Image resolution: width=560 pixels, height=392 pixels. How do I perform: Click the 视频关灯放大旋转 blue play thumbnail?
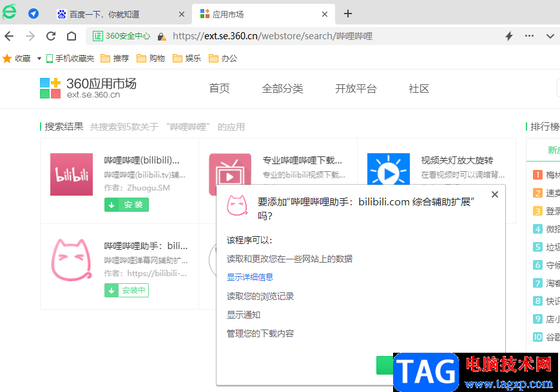click(388, 169)
